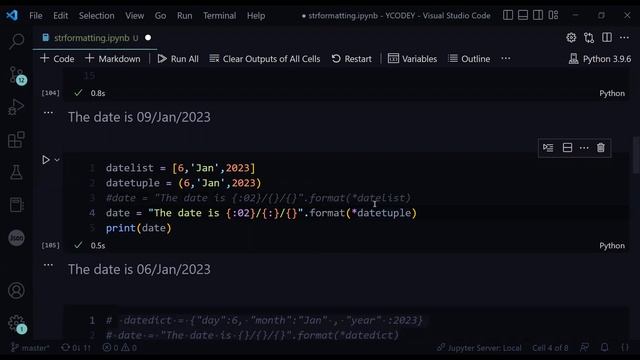Split the cell using cell toolbar icon
640x360 pixels.
click(567, 148)
